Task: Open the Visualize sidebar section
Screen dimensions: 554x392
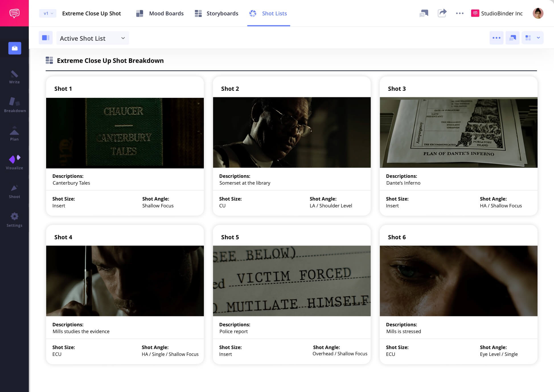Action: (14, 162)
